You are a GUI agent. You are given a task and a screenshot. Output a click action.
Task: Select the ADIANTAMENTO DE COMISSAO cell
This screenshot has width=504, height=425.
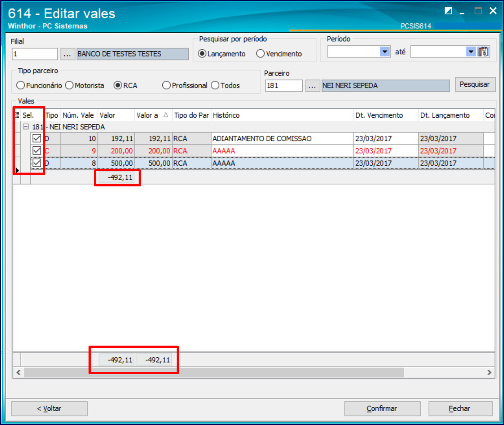coord(282,139)
